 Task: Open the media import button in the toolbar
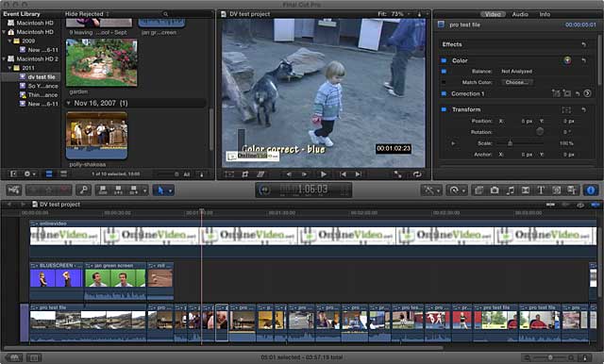click(x=14, y=190)
